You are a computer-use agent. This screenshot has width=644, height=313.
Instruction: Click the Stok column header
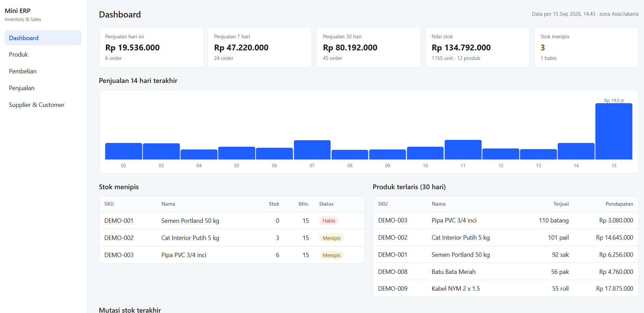coord(274,204)
